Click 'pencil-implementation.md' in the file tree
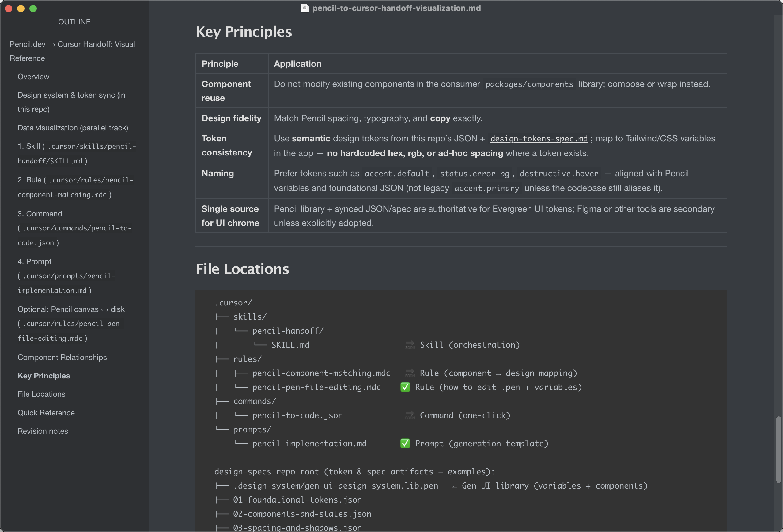This screenshot has height=532, width=783. tap(309, 444)
